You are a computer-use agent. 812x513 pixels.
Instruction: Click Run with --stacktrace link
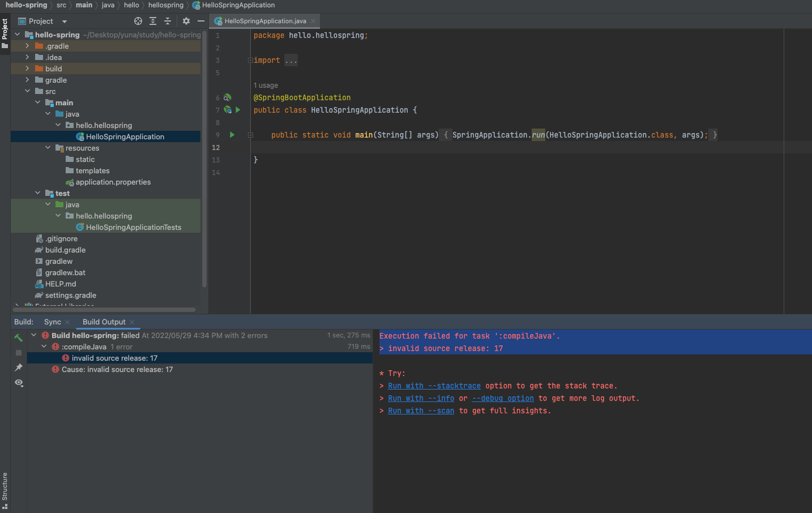[434, 386]
